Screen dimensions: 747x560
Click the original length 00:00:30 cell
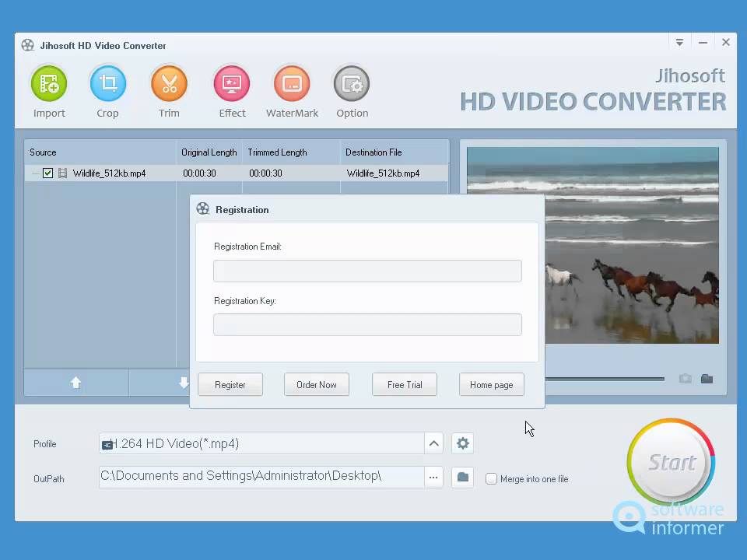point(199,173)
